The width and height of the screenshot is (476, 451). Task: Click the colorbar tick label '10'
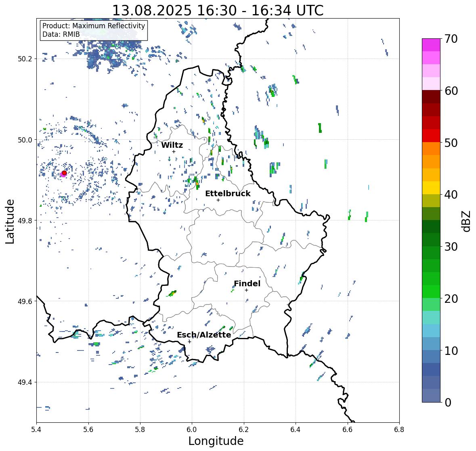tap(451, 350)
